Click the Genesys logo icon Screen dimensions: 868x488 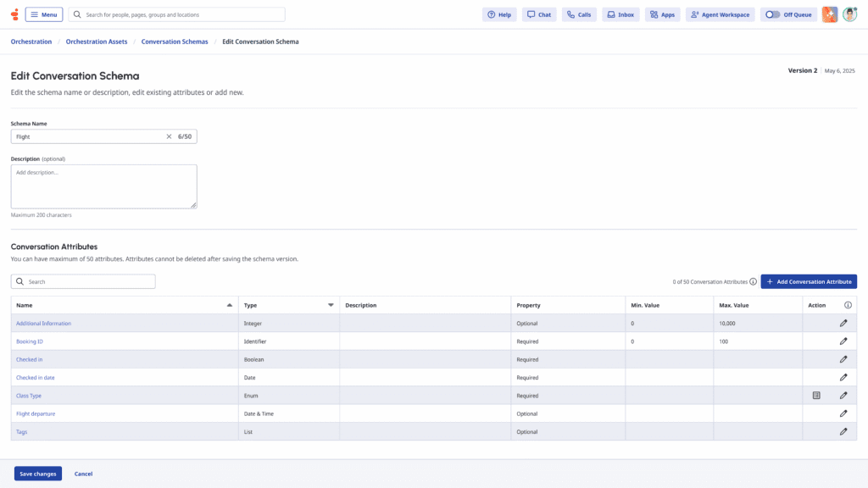14,14
